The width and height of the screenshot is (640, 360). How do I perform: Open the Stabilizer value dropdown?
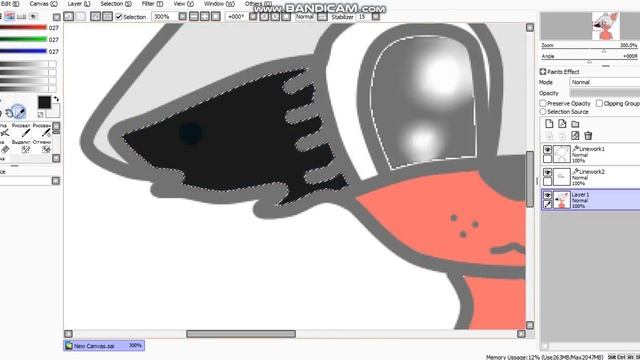tap(376, 17)
